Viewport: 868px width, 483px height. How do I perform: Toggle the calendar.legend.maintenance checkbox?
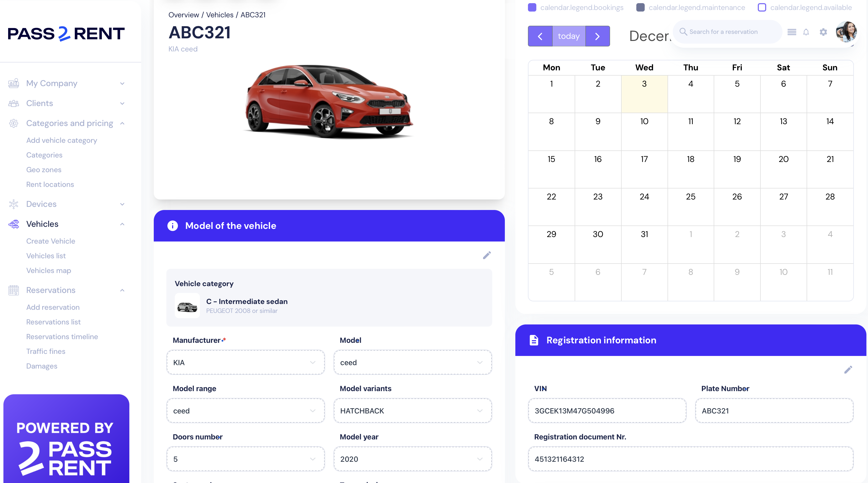click(640, 7)
